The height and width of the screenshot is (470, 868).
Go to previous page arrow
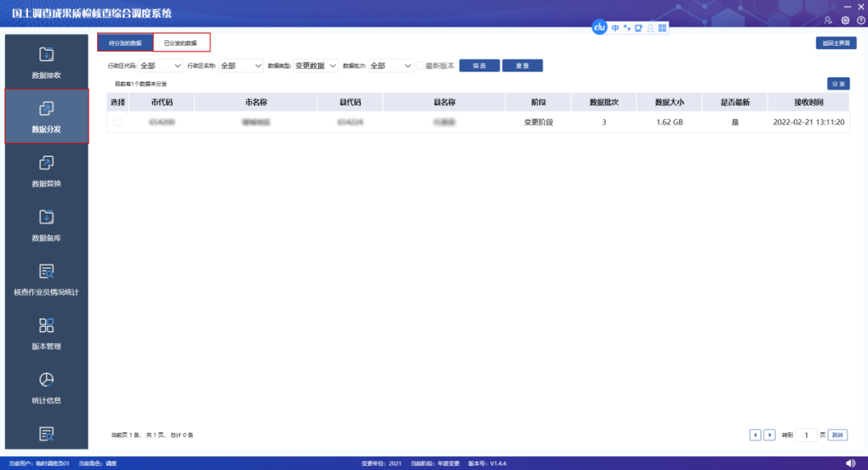point(755,435)
